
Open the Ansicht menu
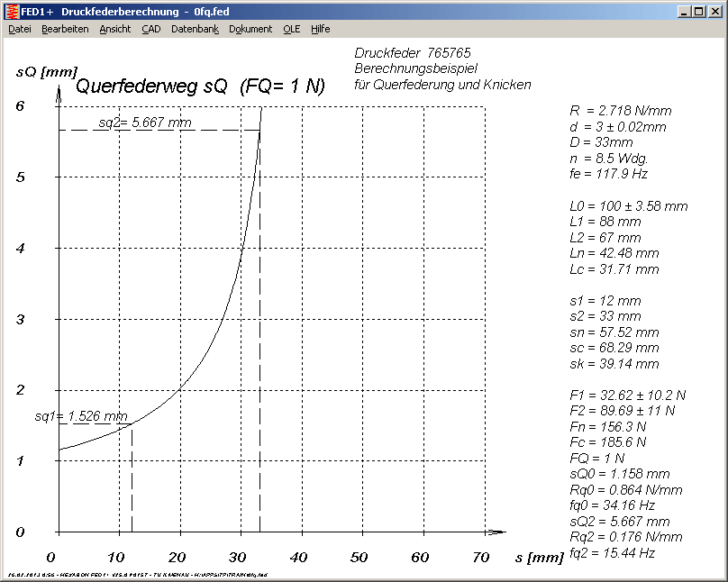pos(115,29)
